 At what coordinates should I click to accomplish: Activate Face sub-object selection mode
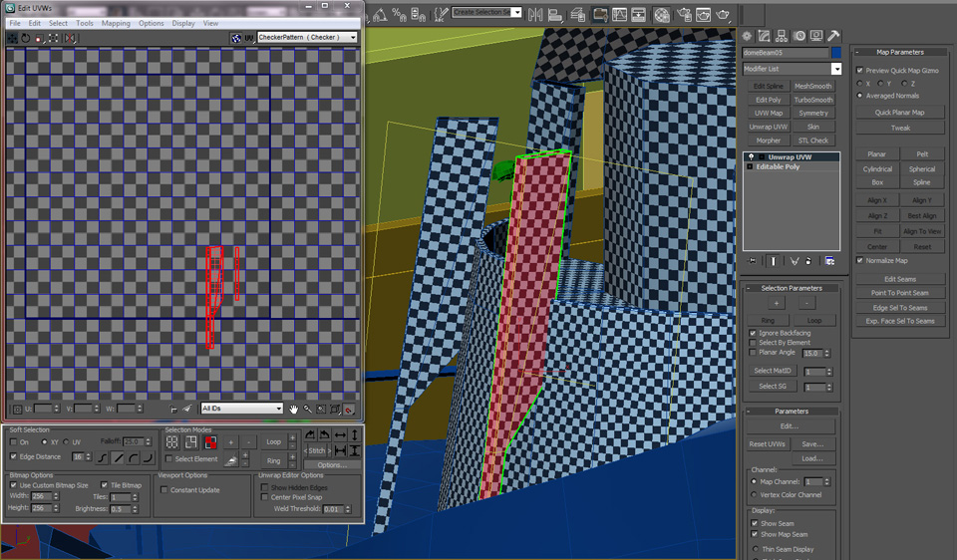click(x=210, y=442)
